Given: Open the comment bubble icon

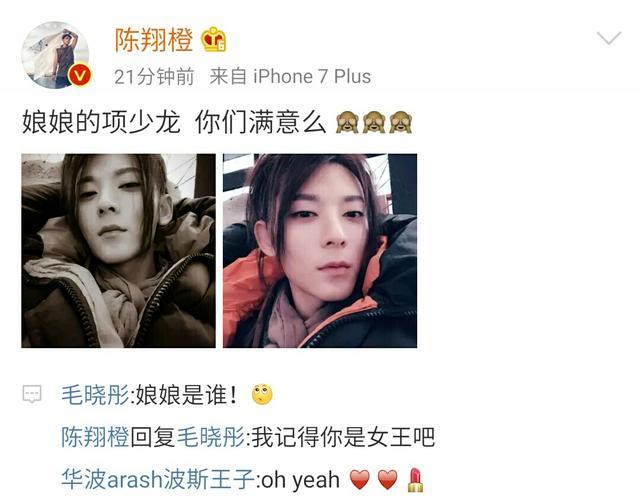Looking at the screenshot, I should tap(31, 394).
